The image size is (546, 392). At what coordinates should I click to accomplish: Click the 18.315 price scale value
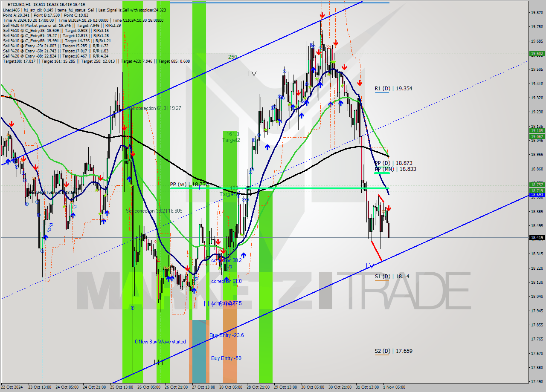pyautogui.click(x=537, y=254)
